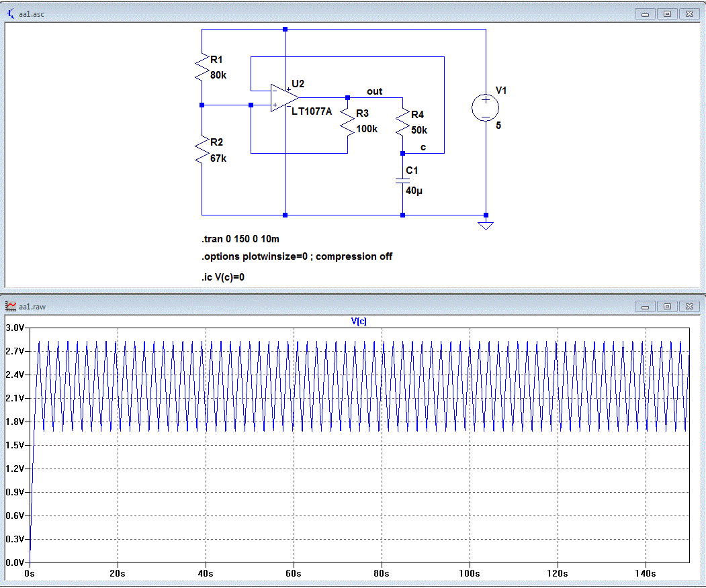Screen dimensions: 706x588
Task: Click the 3.0V label on the vertical axis
Action: tap(15, 328)
